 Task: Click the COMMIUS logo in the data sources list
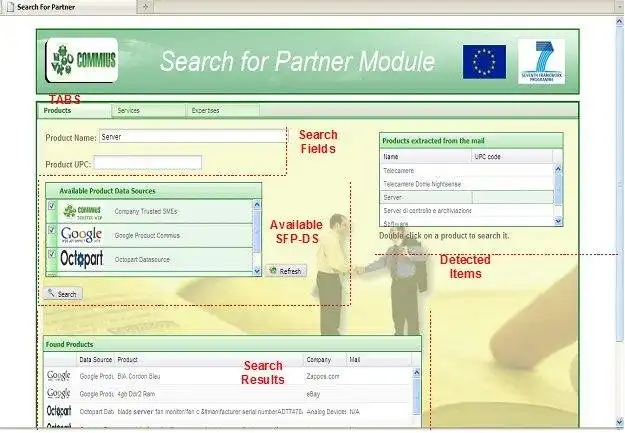point(83,212)
